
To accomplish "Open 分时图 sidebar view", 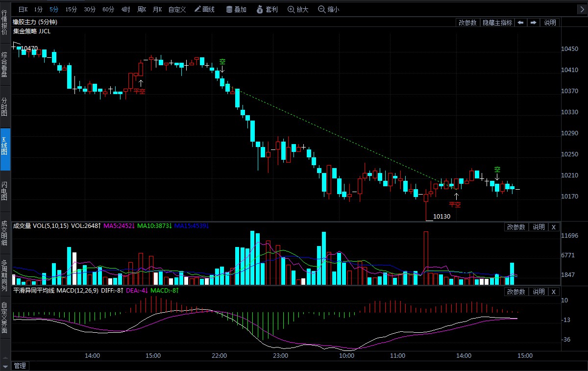I will coord(4,107).
